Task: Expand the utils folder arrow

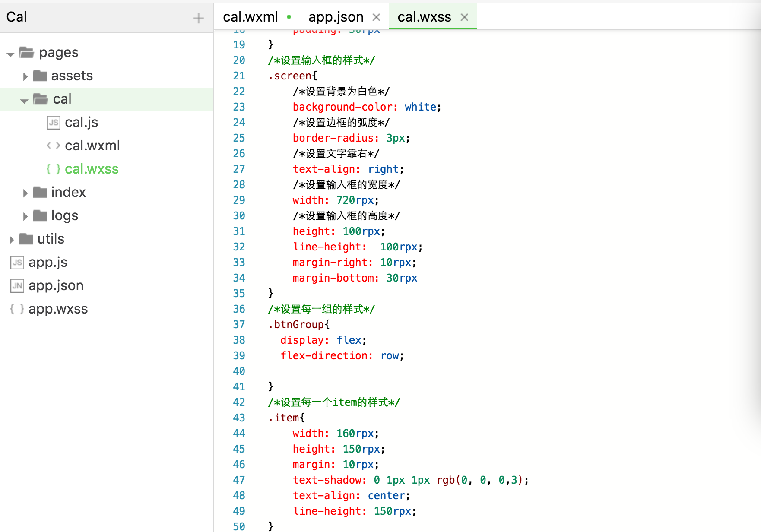Action: pyautogui.click(x=12, y=240)
